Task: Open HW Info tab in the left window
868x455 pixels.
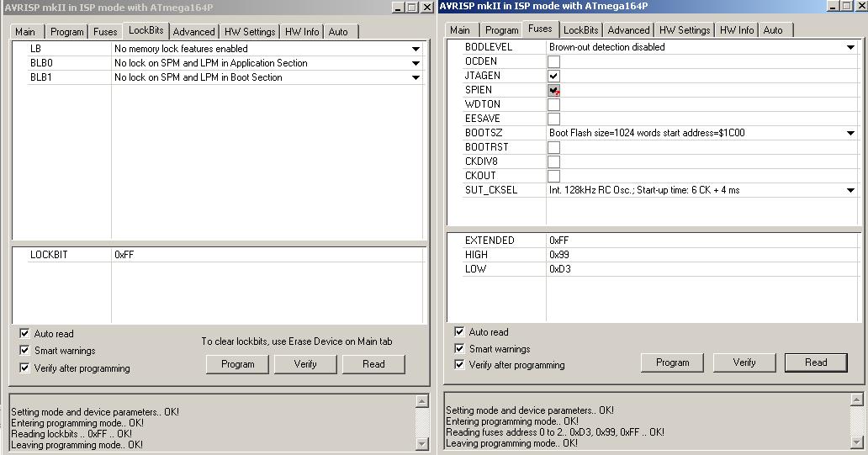Action: point(302,32)
